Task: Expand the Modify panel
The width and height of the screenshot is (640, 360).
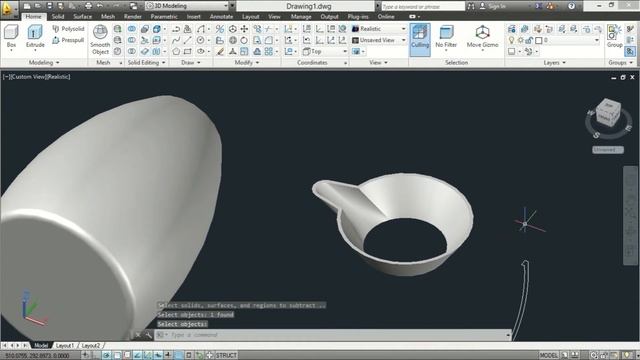Action: 247,62
